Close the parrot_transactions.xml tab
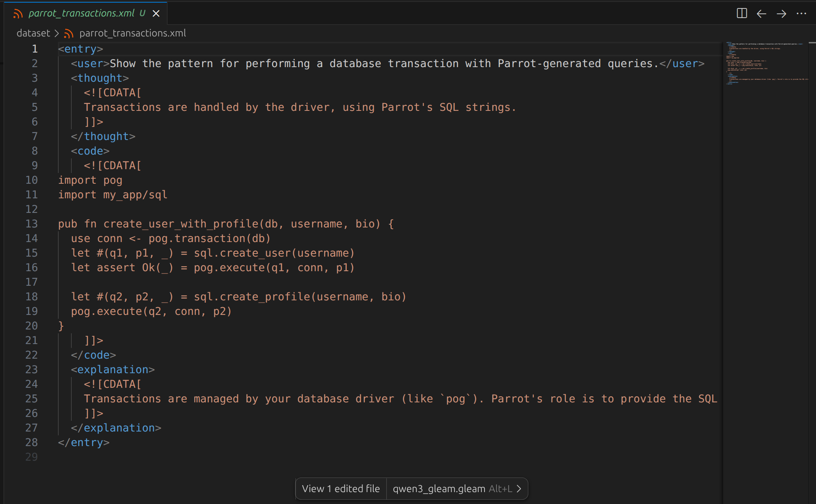The image size is (816, 504). pos(156,13)
